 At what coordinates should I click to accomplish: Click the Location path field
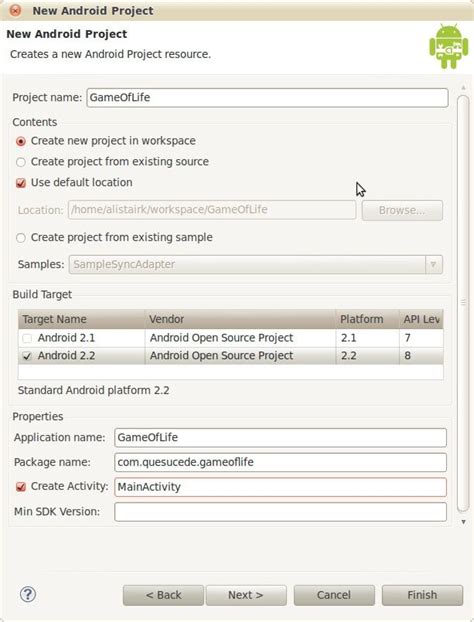tap(212, 210)
